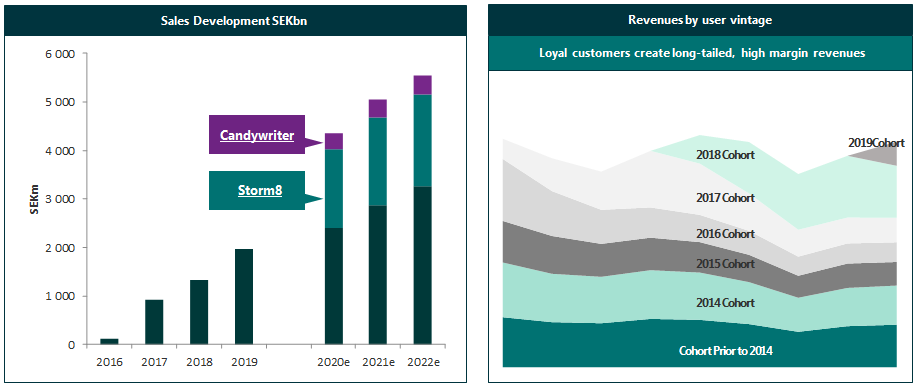Click the dark base segment of 2020e bar

333,286
